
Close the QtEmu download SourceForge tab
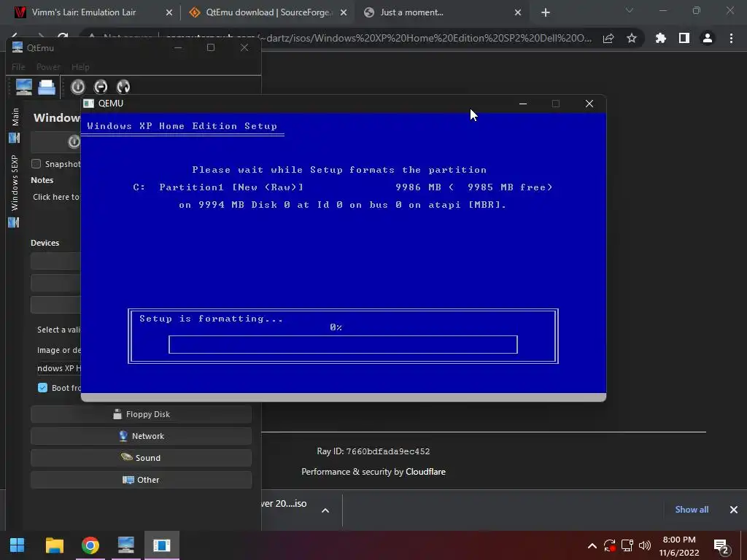[344, 13]
